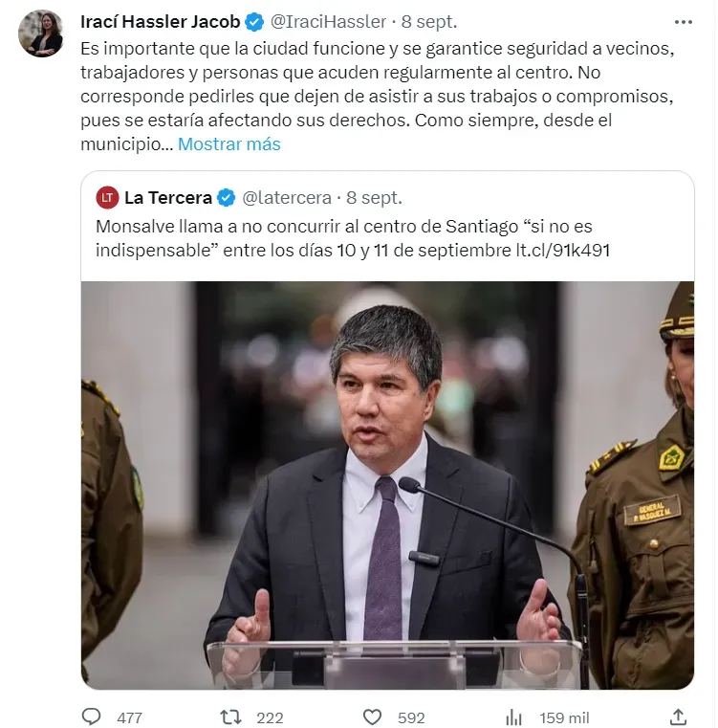Like the tweet with the heart icon

[372, 717]
